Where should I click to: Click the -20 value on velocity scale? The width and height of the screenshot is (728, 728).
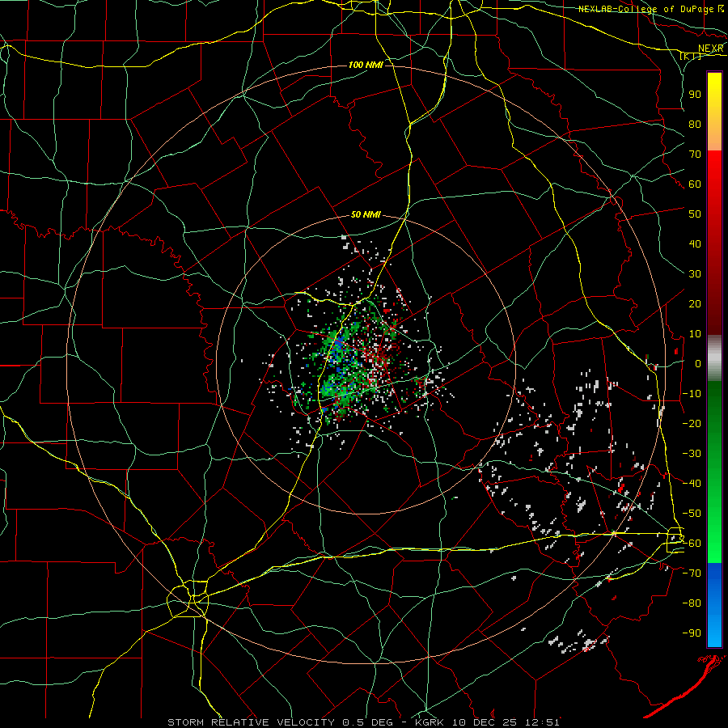tap(692, 423)
